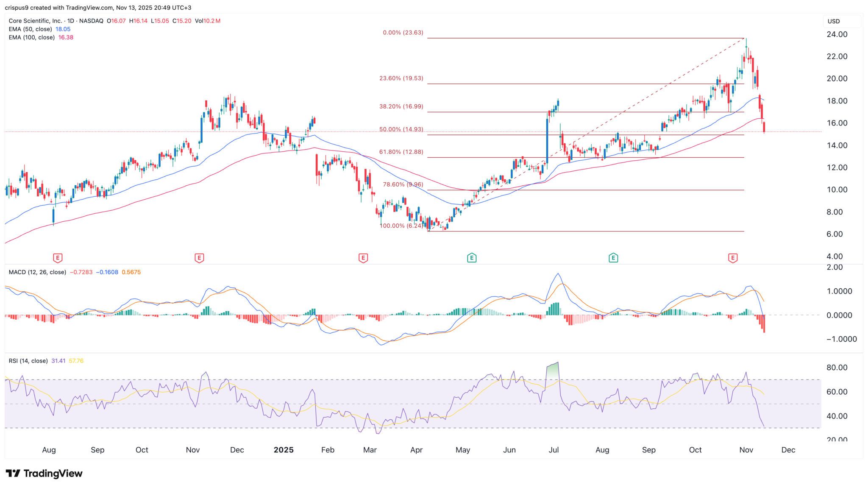Click the 61.80% (12.88) Fibonacci label
This screenshot has width=868, height=488.
coord(401,152)
